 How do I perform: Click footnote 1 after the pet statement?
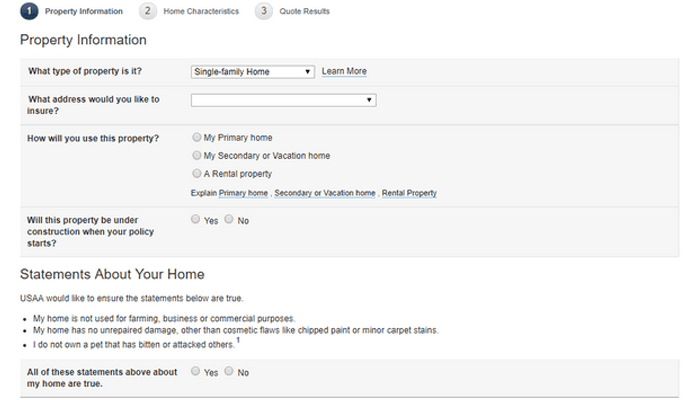[237, 341]
